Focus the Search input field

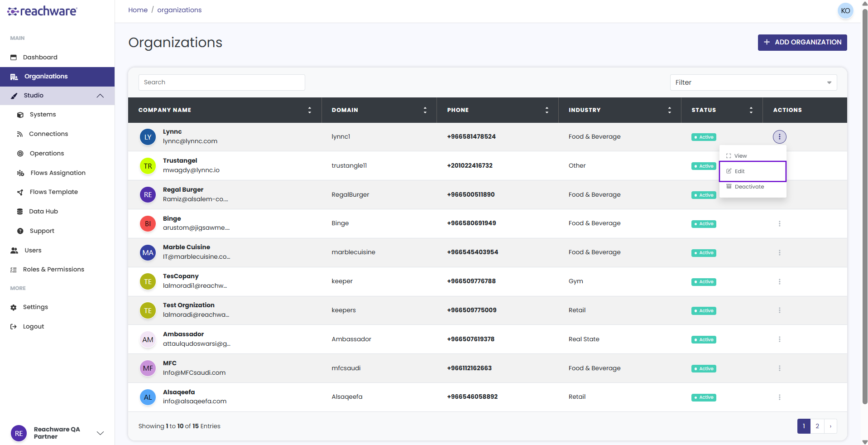point(222,82)
